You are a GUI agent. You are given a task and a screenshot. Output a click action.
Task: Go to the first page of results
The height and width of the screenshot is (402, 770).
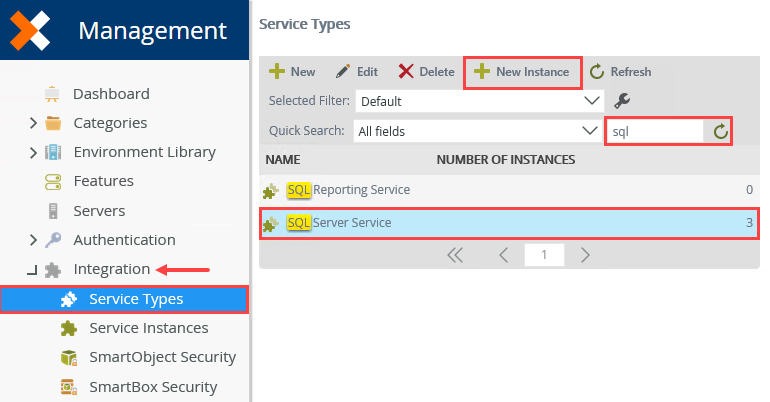click(x=455, y=255)
